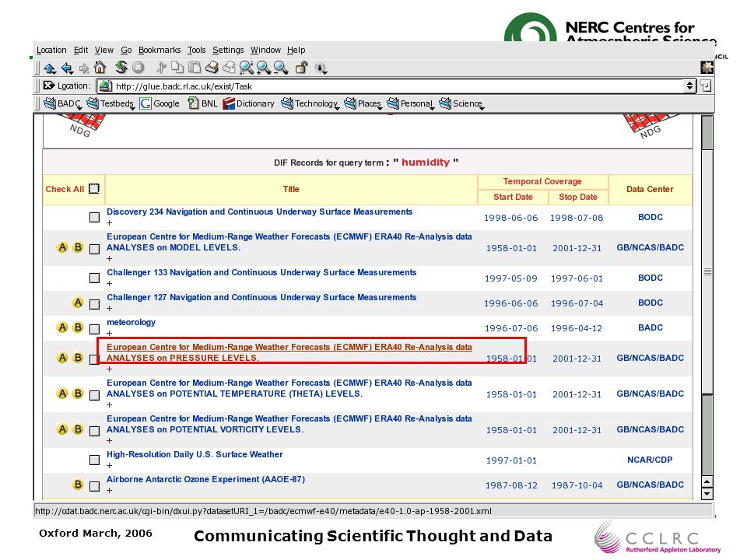Click the Forward arrow toolbar icon
The width and height of the screenshot is (747, 560).
[84, 68]
